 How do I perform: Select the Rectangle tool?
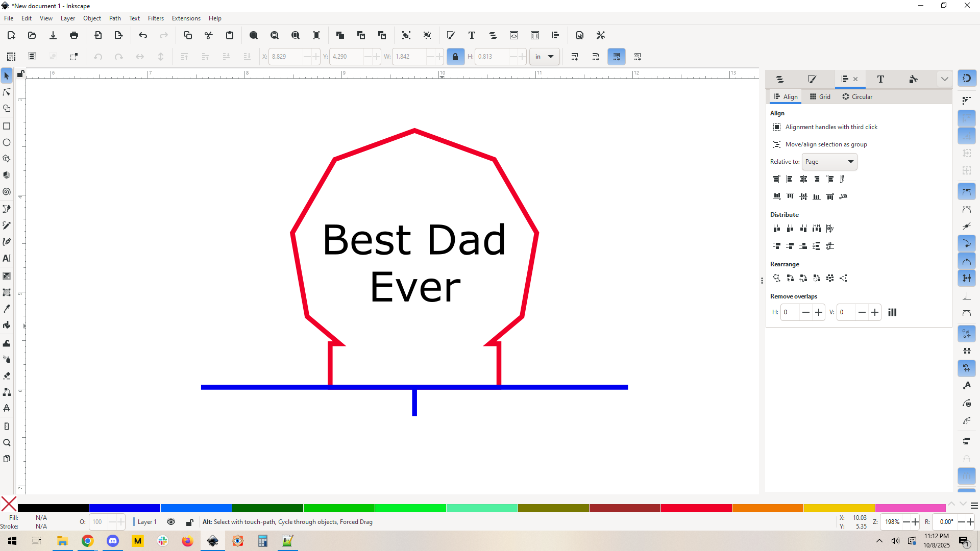coord(7,126)
